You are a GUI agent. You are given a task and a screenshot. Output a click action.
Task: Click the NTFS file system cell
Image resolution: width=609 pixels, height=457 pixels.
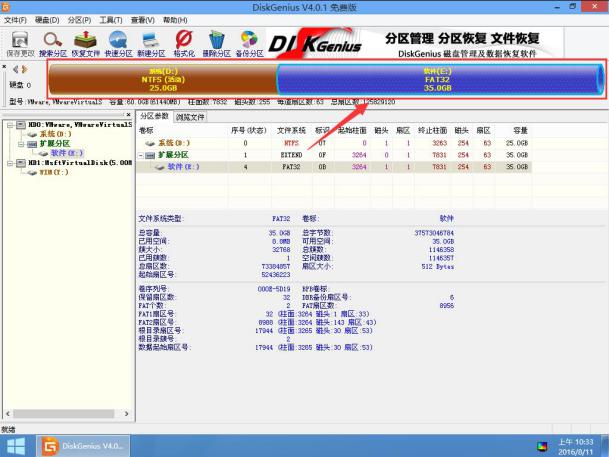pos(291,143)
